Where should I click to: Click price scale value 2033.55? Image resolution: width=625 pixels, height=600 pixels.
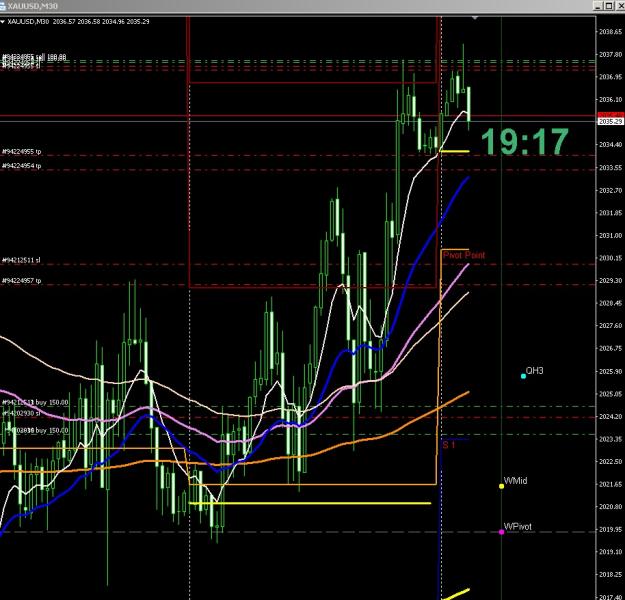[610, 167]
